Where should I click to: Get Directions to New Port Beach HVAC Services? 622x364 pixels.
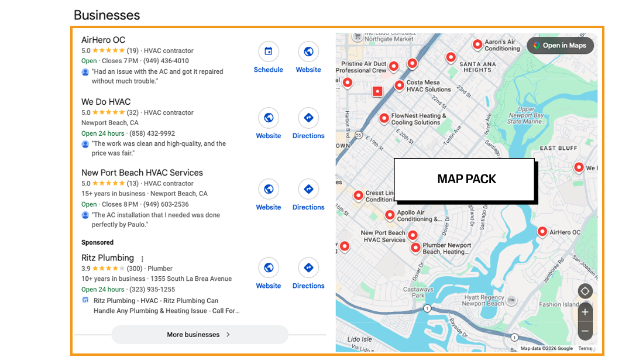coord(308,189)
